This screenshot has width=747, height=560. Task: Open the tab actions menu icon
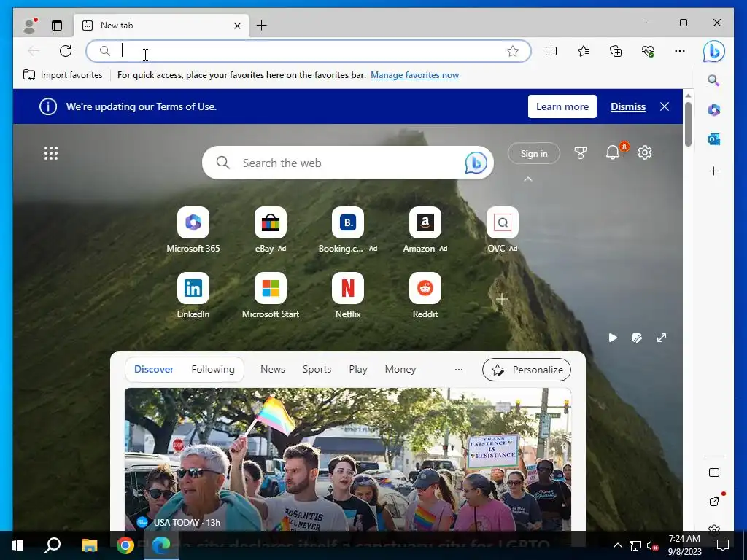point(57,26)
